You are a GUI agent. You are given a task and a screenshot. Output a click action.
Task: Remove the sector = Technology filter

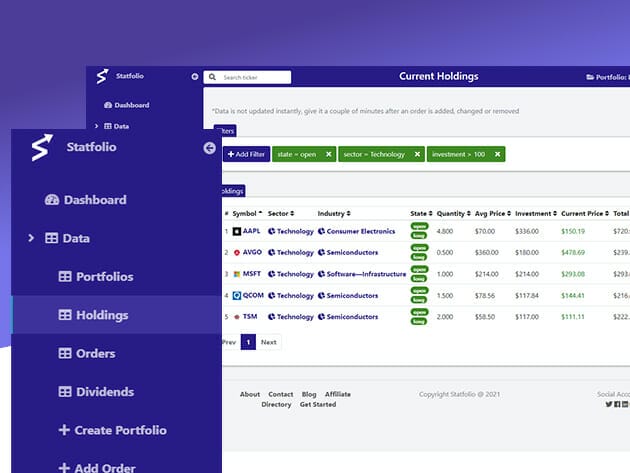click(416, 154)
